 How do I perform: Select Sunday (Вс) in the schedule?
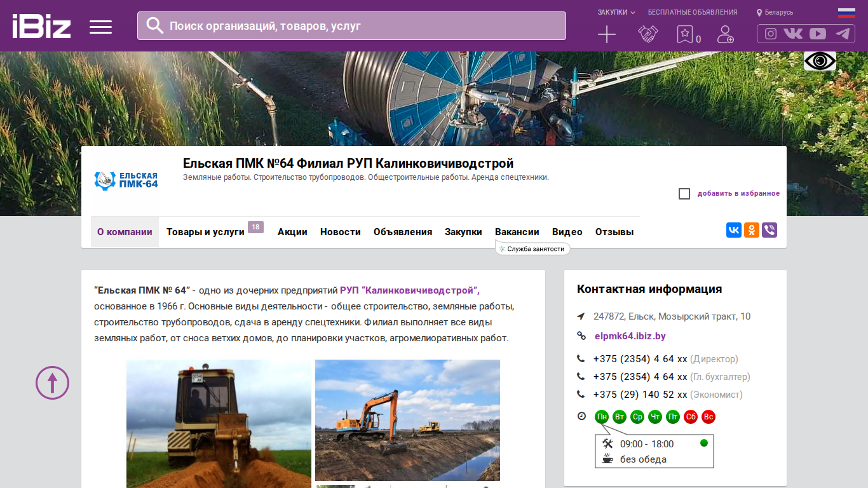click(709, 417)
